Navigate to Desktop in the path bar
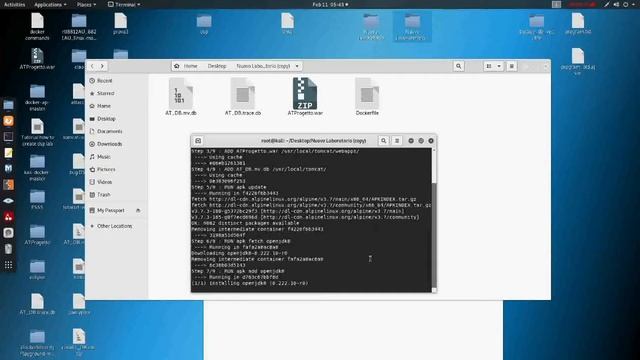This screenshot has width=640, height=360. tap(217, 66)
